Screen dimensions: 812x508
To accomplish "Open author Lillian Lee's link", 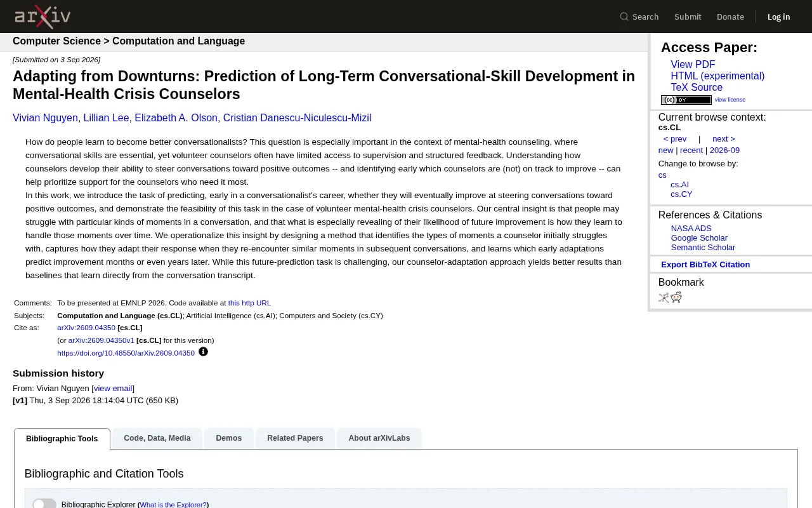I will click(106, 118).
